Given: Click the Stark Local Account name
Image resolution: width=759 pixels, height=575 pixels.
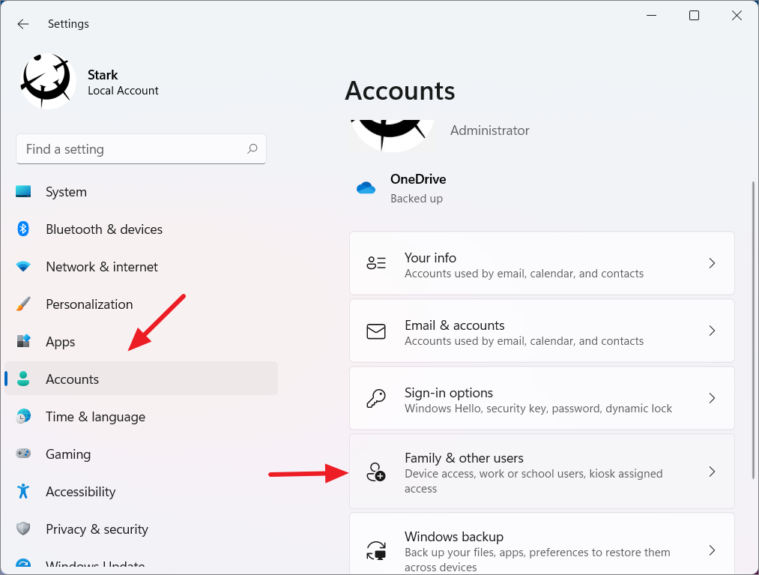Looking at the screenshot, I should tap(123, 82).
